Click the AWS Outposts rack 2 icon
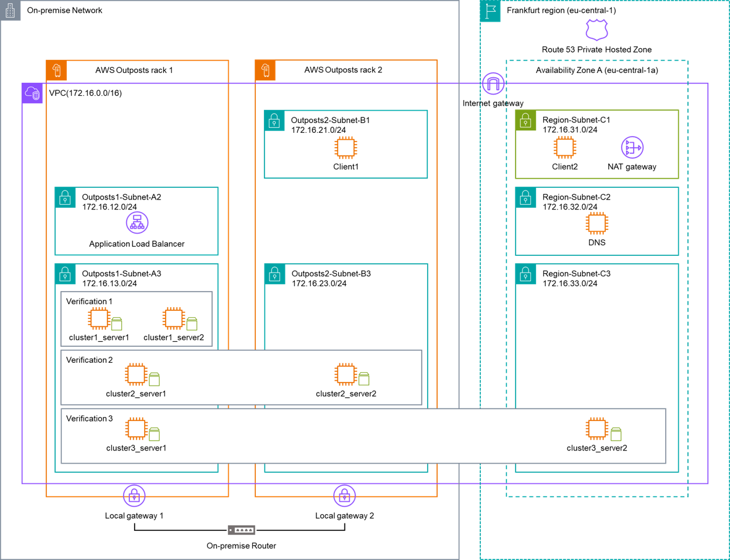The image size is (730, 560). coord(265,70)
